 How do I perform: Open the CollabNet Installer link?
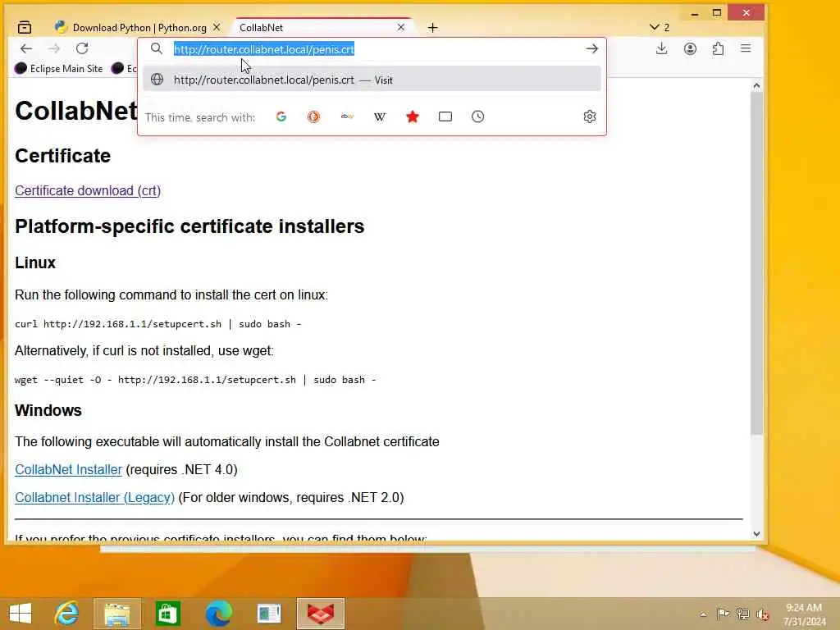(69, 469)
